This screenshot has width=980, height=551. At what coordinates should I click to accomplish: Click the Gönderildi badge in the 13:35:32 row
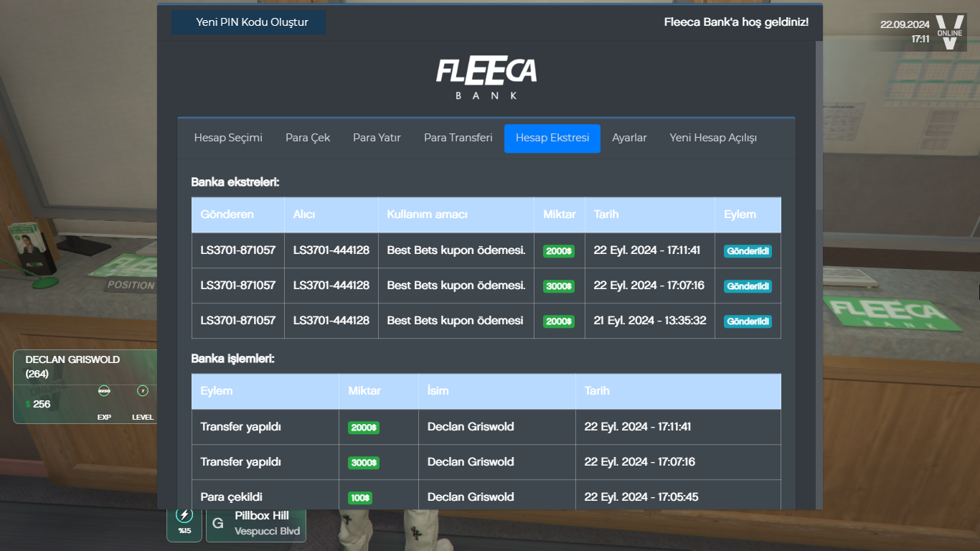[x=748, y=321]
